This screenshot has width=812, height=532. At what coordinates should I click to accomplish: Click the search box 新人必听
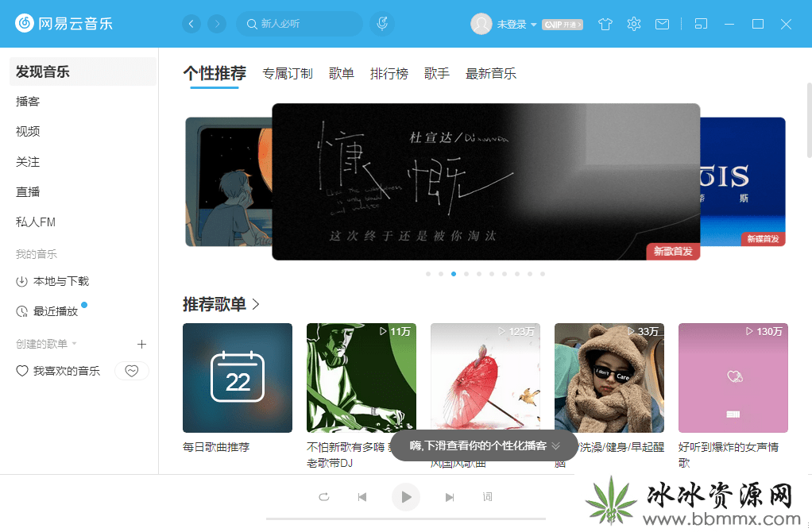coord(300,24)
